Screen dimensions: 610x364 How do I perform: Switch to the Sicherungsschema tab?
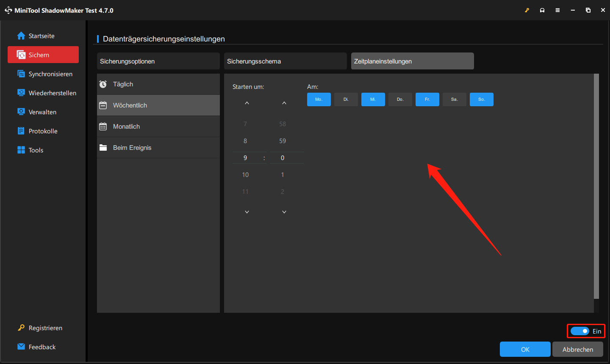[286, 61]
